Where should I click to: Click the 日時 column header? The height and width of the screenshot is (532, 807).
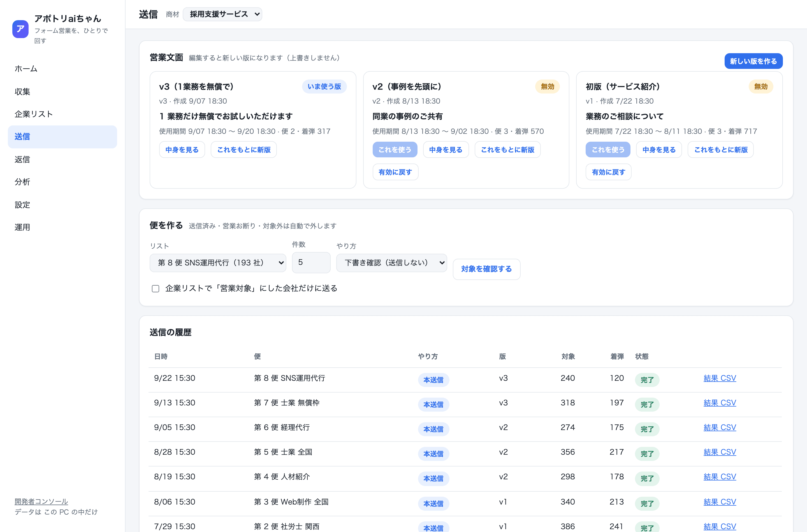(161, 356)
